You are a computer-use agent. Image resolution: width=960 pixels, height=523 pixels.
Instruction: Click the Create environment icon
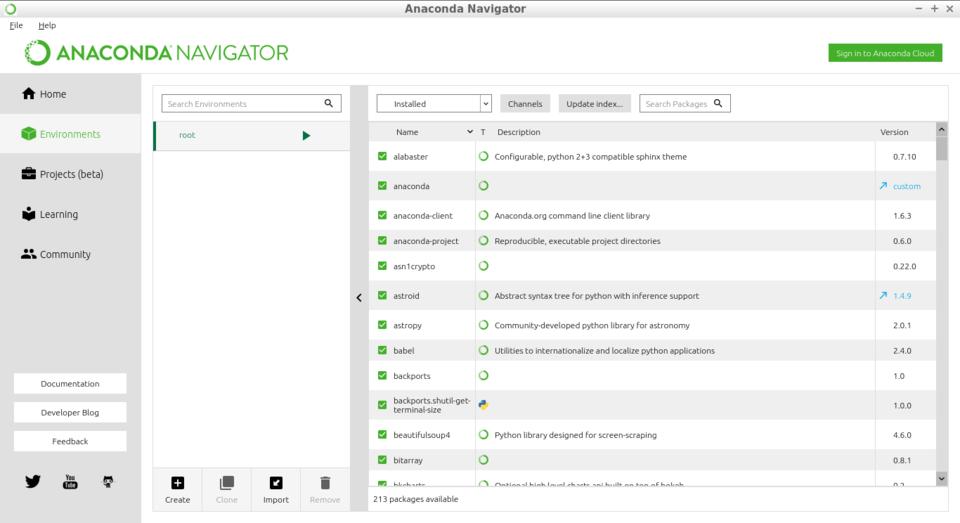click(177, 484)
